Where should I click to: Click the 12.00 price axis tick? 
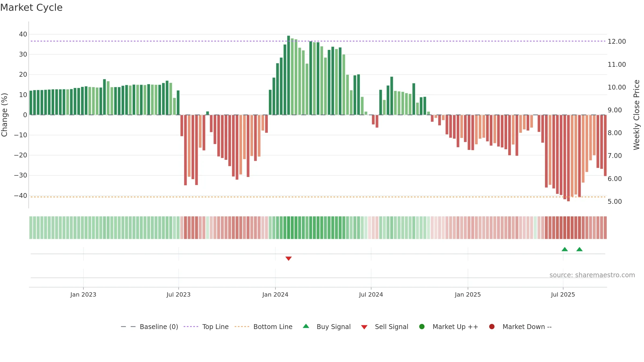pos(617,42)
